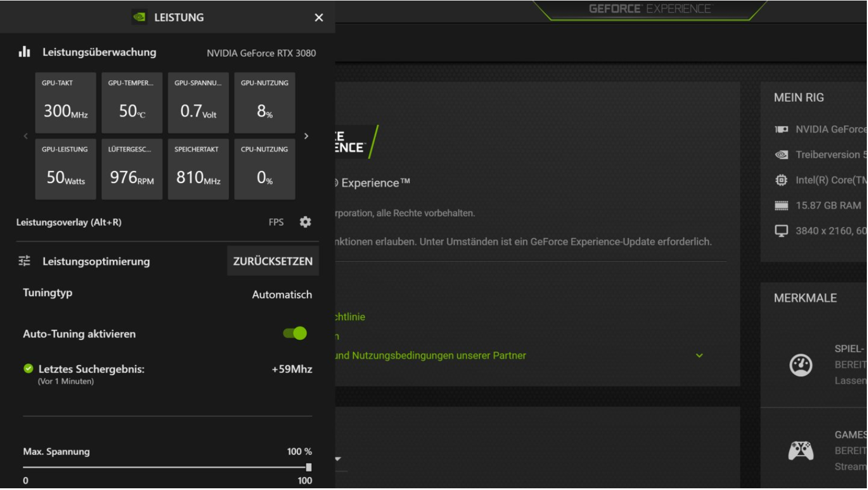
Task: Select the GPU-Nutzung 8% tile
Action: coord(265,103)
